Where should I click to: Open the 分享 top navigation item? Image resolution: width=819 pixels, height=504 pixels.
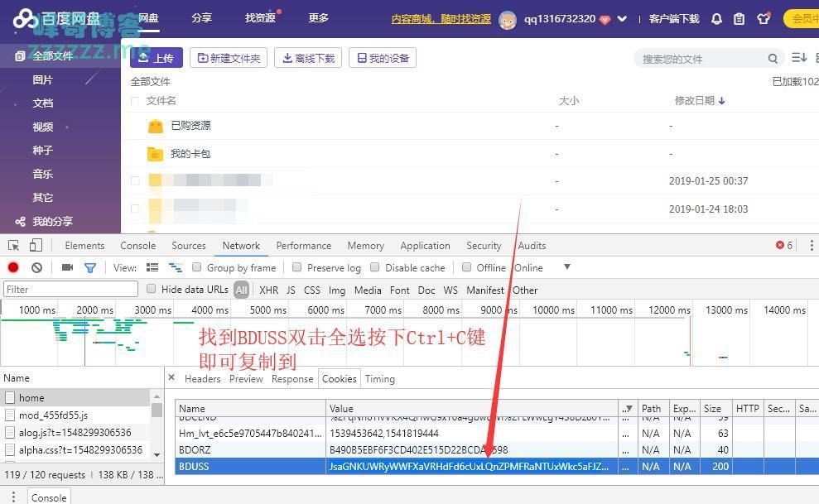click(x=201, y=18)
